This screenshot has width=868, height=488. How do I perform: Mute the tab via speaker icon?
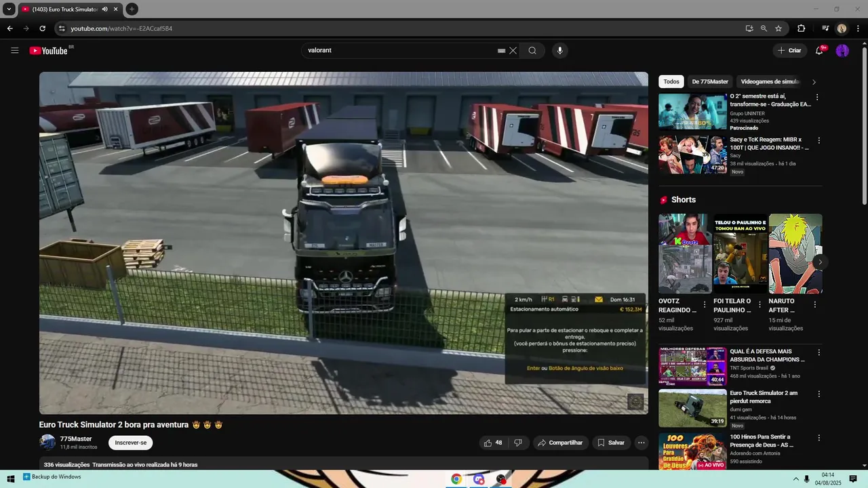point(104,9)
